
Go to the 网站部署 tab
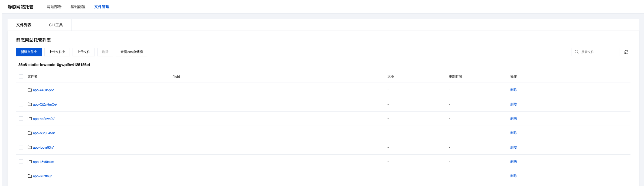pos(54,7)
